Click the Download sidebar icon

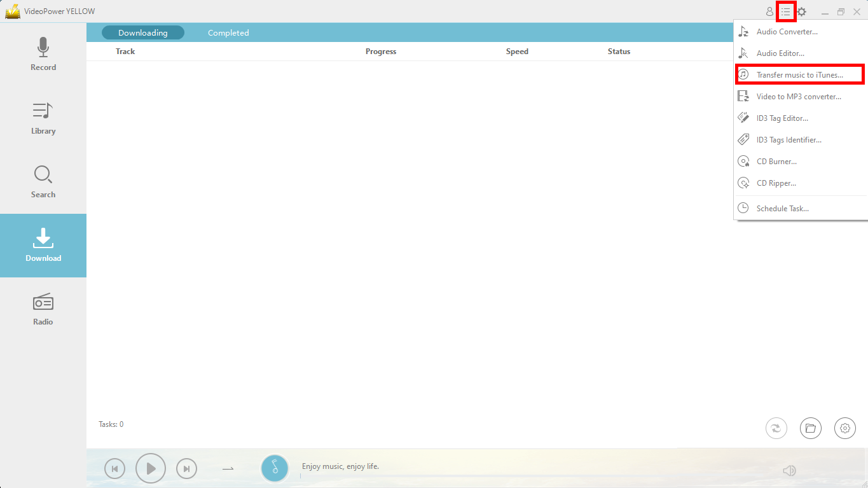[x=43, y=245]
